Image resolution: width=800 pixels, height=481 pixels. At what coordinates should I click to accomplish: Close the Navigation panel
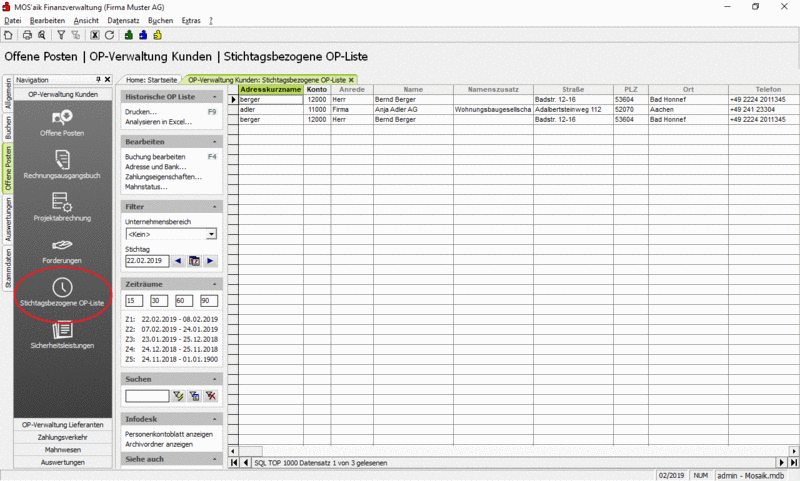click(x=107, y=80)
